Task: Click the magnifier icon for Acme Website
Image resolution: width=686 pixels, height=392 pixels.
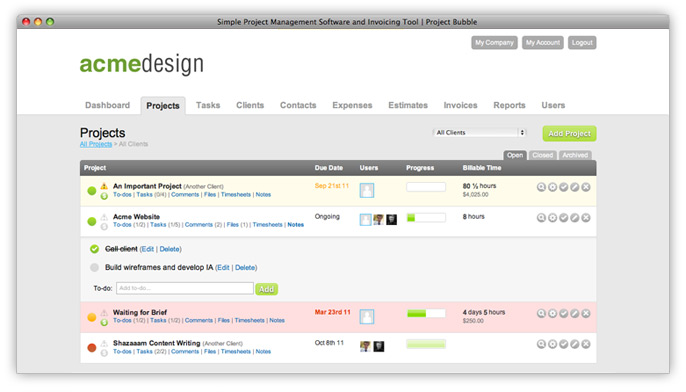Action: pyautogui.click(x=541, y=218)
